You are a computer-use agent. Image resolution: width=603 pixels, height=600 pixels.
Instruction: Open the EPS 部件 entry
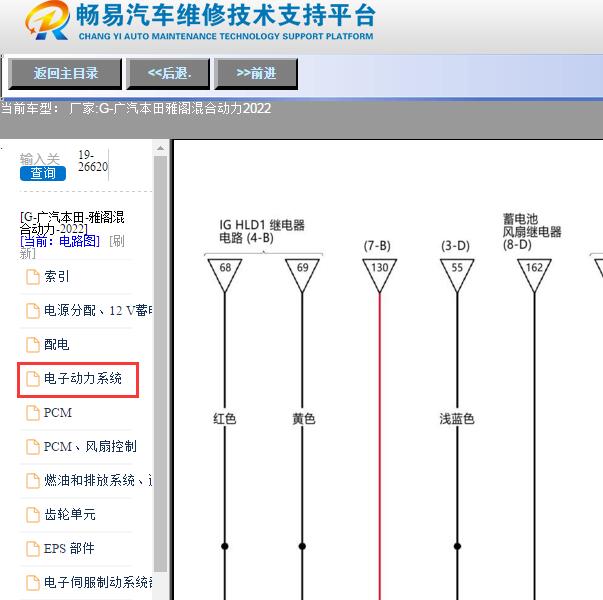(x=69, y=548)
